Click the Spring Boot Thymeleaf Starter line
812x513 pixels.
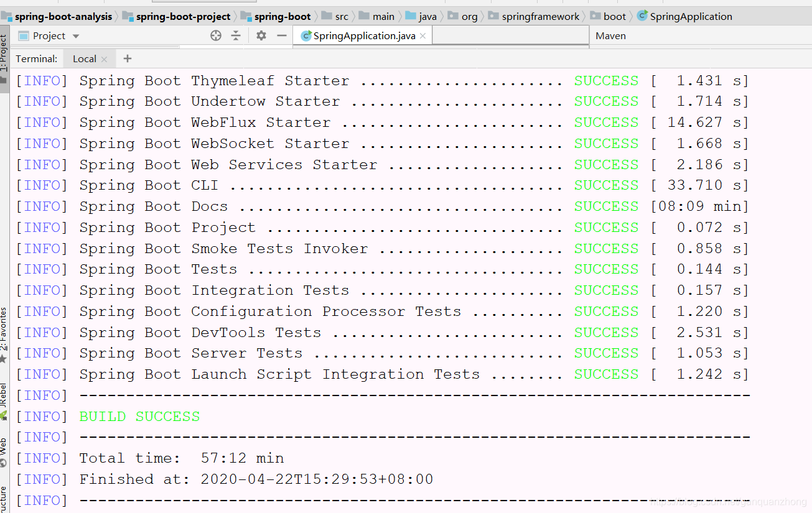pos(382,81)
